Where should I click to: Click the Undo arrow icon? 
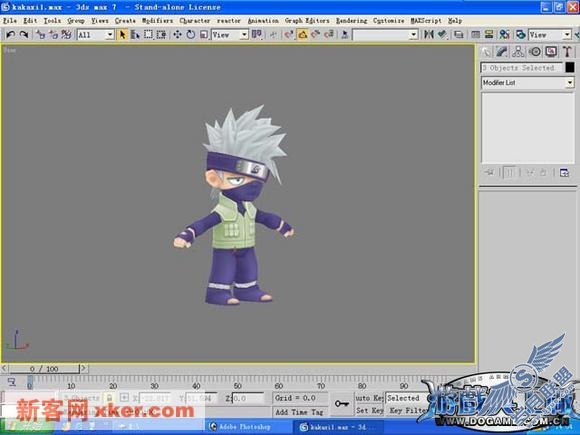[10, 35]
